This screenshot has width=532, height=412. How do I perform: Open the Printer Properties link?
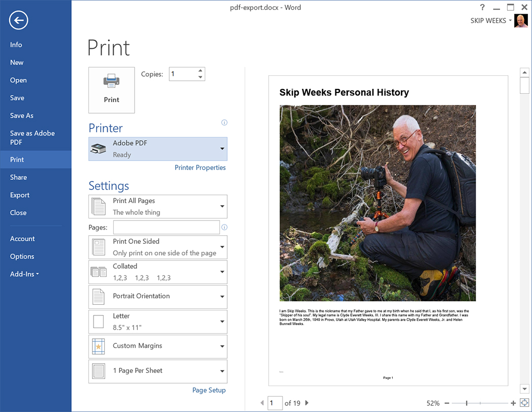[200, 168]
